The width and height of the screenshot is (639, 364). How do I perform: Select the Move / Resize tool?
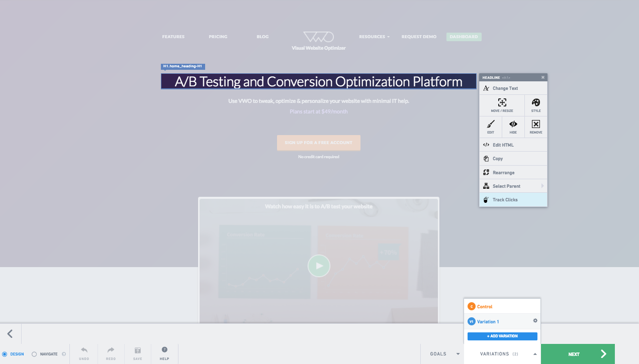coord(502,105)
